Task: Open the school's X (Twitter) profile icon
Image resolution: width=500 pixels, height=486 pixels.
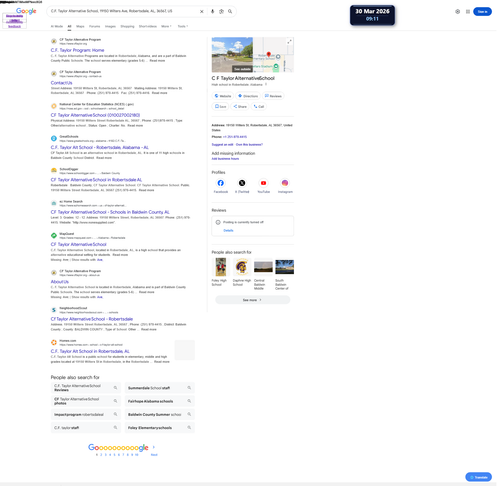Action: pyautogui.click(x=242, y=183)
